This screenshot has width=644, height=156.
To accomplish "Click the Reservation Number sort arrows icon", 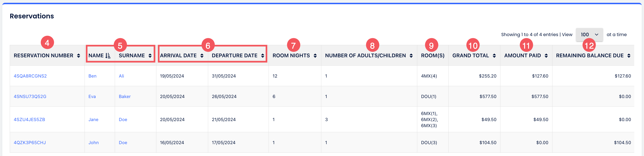I will pos(79,56).
